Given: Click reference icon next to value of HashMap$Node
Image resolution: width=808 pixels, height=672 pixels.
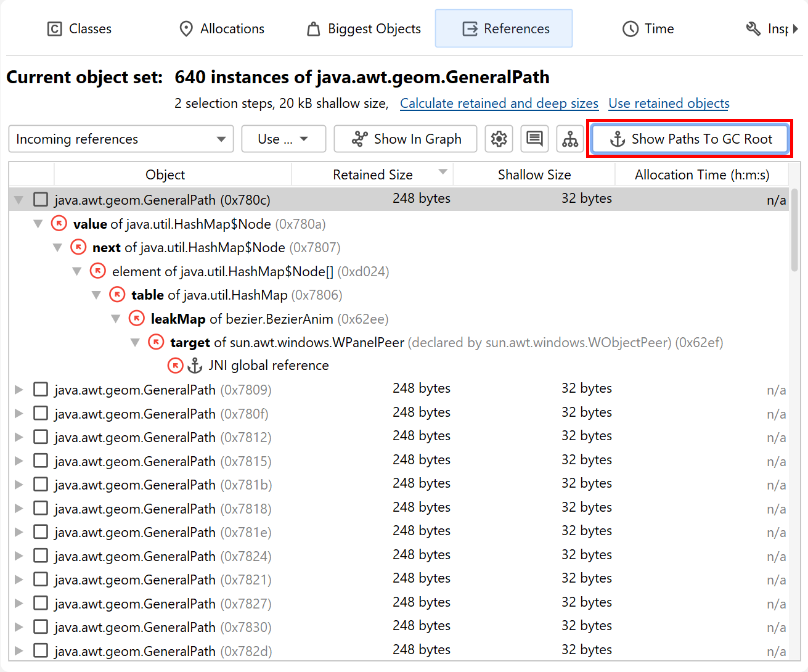Looking at the screenshot, I should (x=59, y=223).
